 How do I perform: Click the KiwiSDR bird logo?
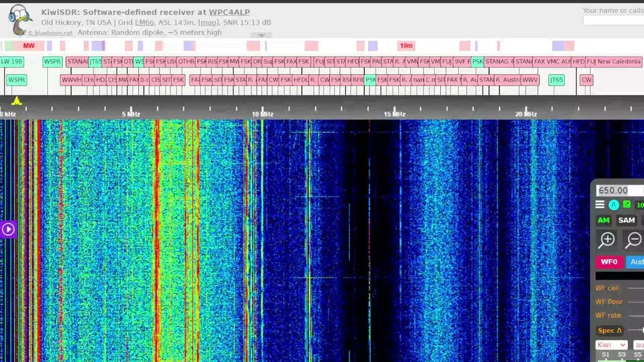click(x=19, y=19)
